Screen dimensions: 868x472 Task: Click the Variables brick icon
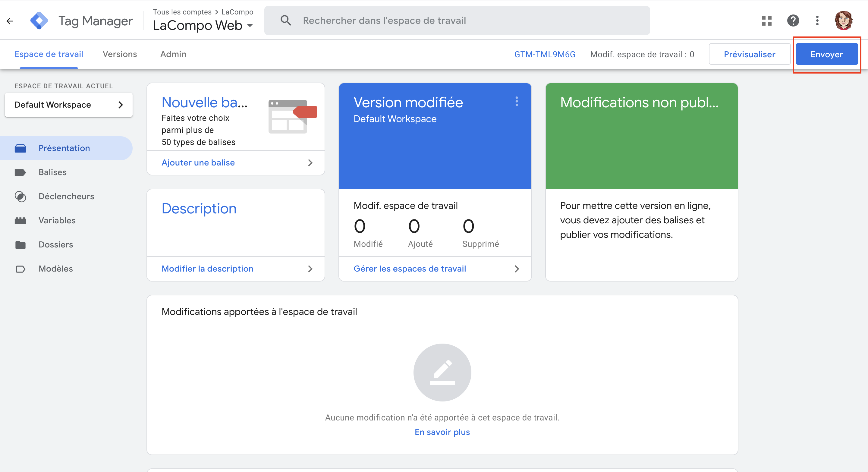(20, 221)
